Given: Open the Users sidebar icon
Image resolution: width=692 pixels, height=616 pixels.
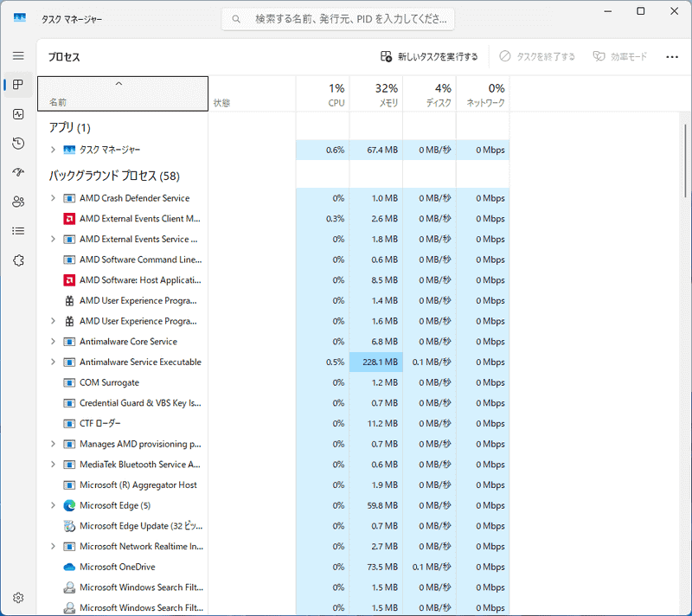Looking at the screenshot, I should (18, 202).
